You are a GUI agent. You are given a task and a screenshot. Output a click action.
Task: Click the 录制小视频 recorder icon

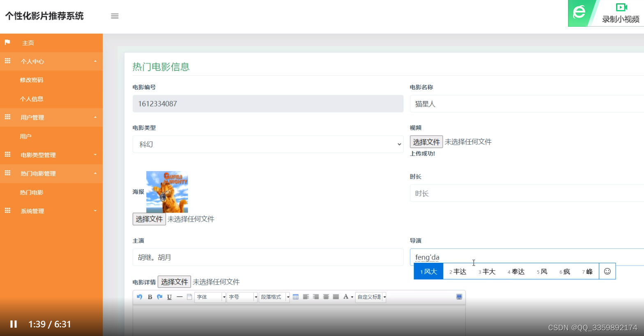621,7
